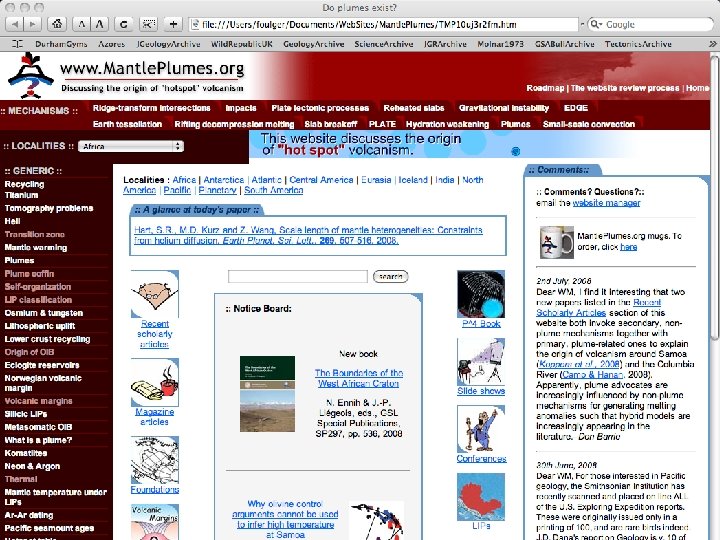720x540 pixels.
Task: Open the Foundations globe sketch icon
Action: 154,460
